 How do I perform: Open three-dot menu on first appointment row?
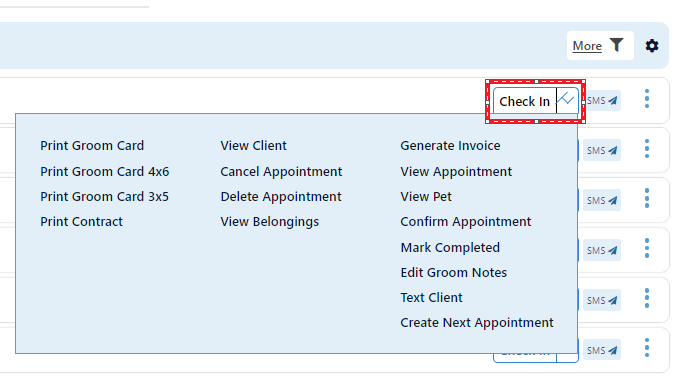point(647,99)
